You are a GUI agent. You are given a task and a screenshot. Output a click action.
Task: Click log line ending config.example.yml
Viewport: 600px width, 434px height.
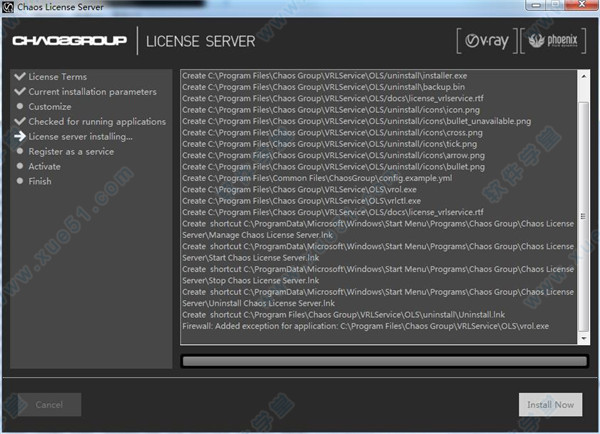[317, 178]
